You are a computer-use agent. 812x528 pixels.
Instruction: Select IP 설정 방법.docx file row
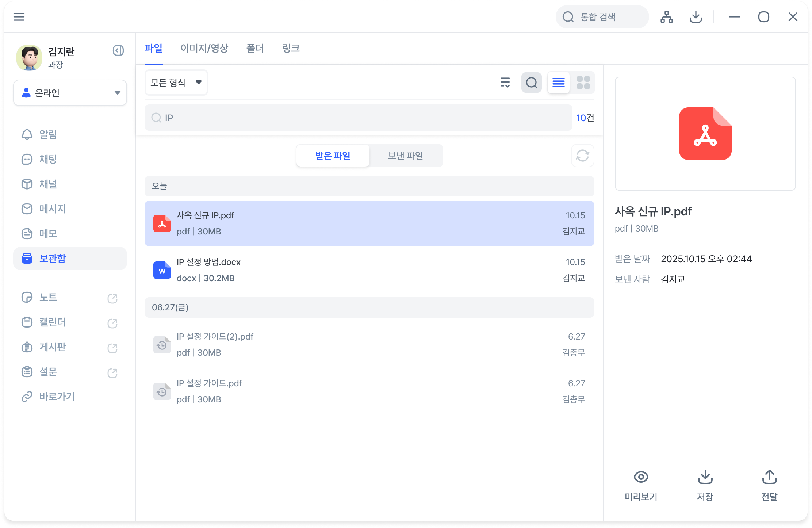369,270
